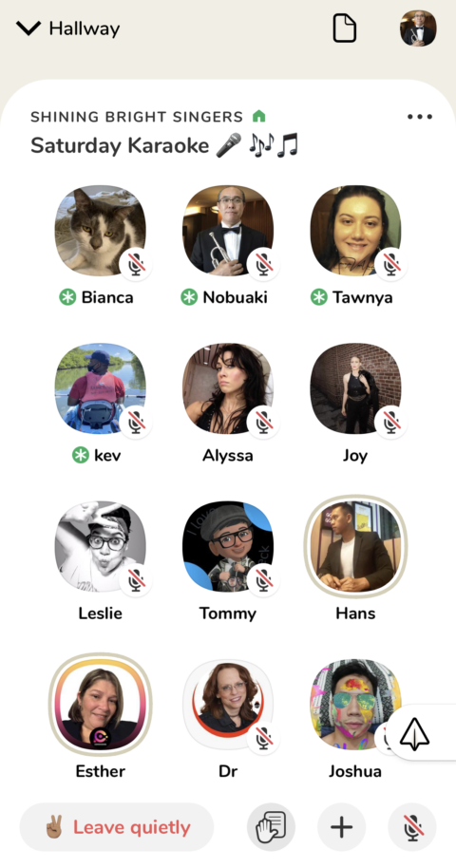Open Hans's speaker avatar
The width and height of the screenshot is (456, 868).
355,546
